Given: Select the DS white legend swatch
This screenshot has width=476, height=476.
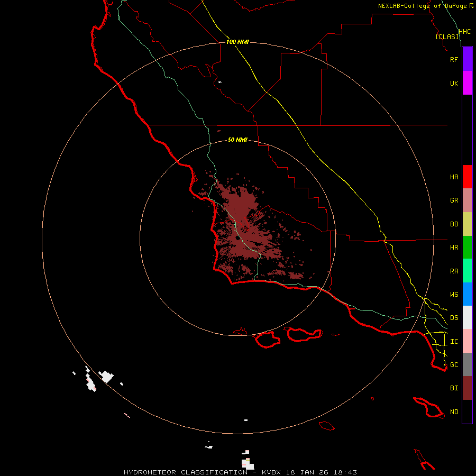Looking at the screenshot, I should pyautogui.click(x=467, y=317).
